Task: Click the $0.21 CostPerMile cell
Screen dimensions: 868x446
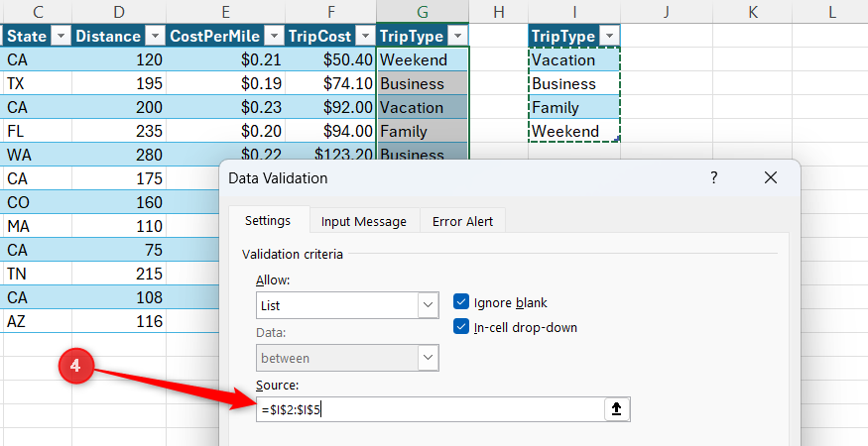Action: tap(225, 59)
